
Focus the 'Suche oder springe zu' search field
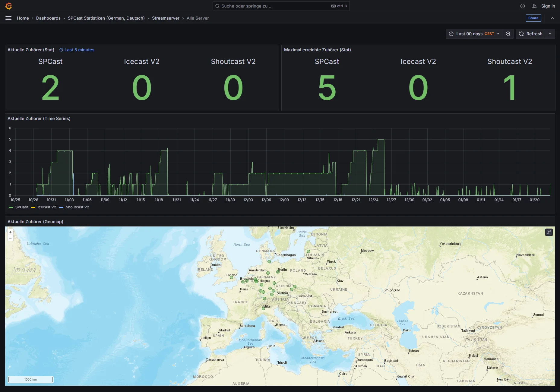pyautogui.click(x=281, y=6)
